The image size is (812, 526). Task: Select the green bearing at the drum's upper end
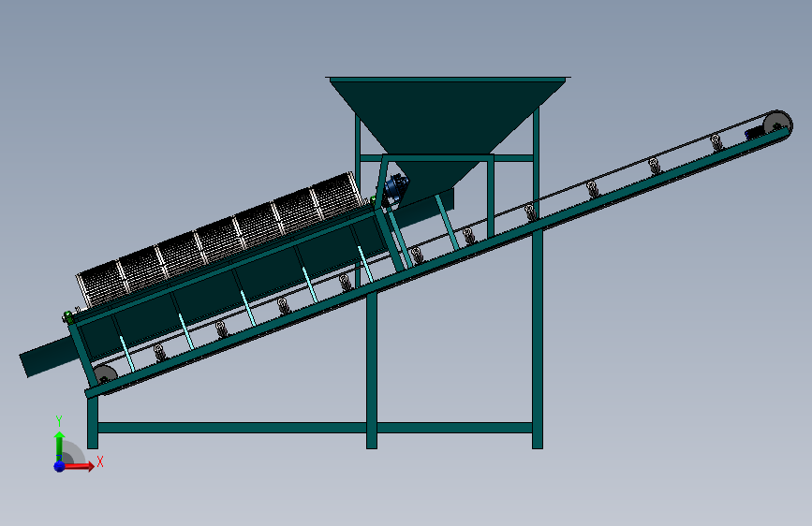(x=373, y=199)
